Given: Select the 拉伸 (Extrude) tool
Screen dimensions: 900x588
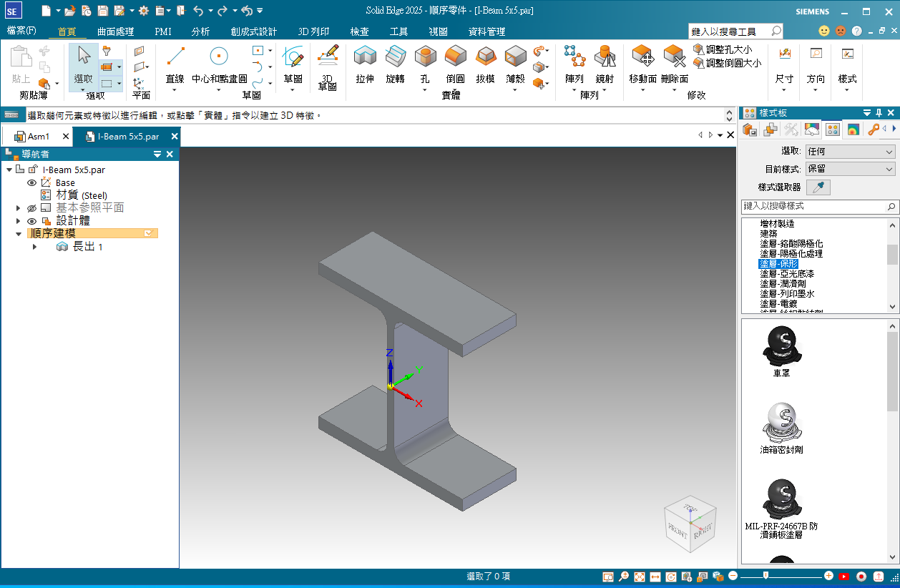Looking at the screenshot, I should [x=365, y=65].
